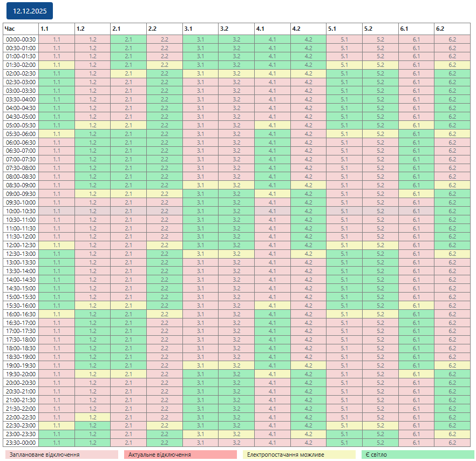Select the 6.2 column header
This screenshot has width=476, height=461.
(452, 29)
